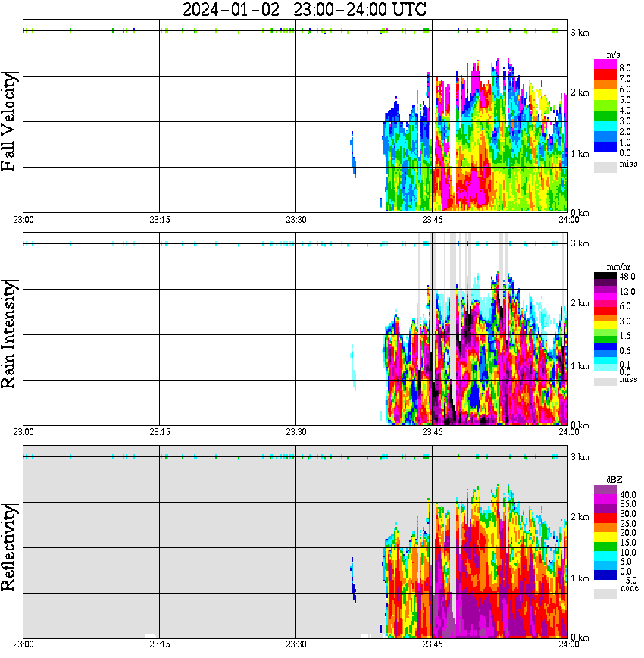Screen dimensions: 644x658
Task: Click the '7.0' value in the m/s legend
Action: (x=625, y=79)
